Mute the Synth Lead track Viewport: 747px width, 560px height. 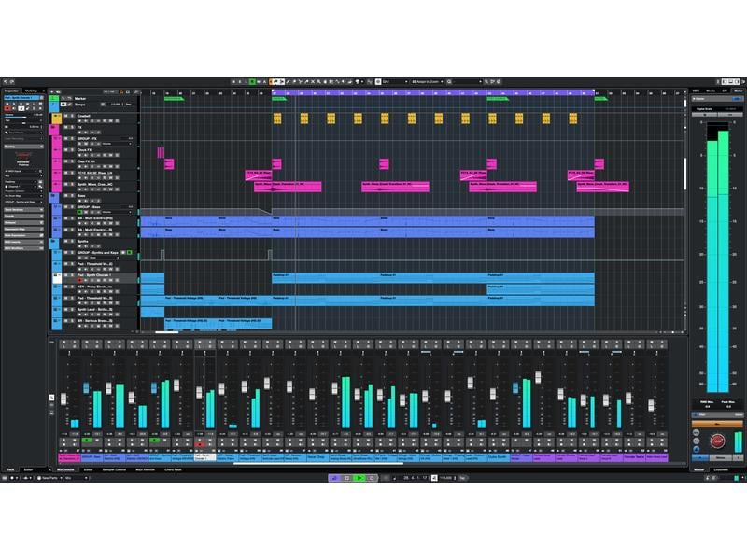tap(66, 310)
